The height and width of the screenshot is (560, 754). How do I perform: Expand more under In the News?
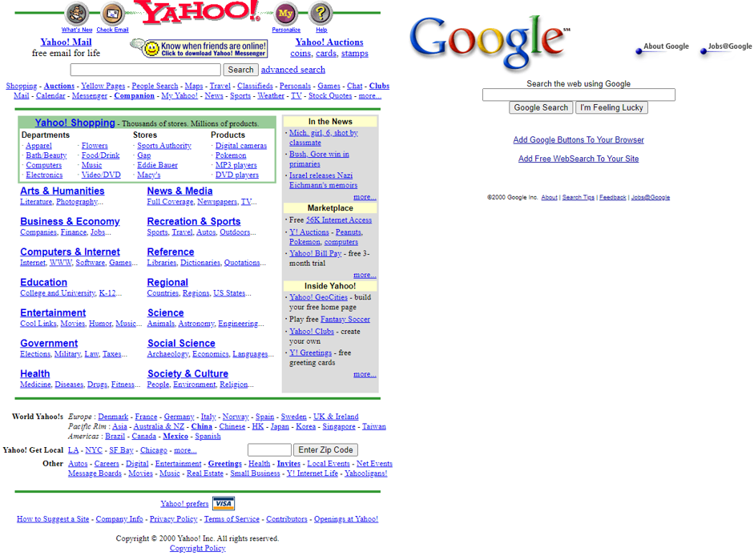[x=365, y=196]
